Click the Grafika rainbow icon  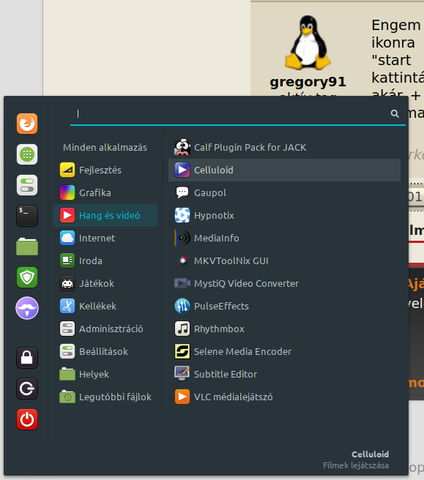coord(67,193)
